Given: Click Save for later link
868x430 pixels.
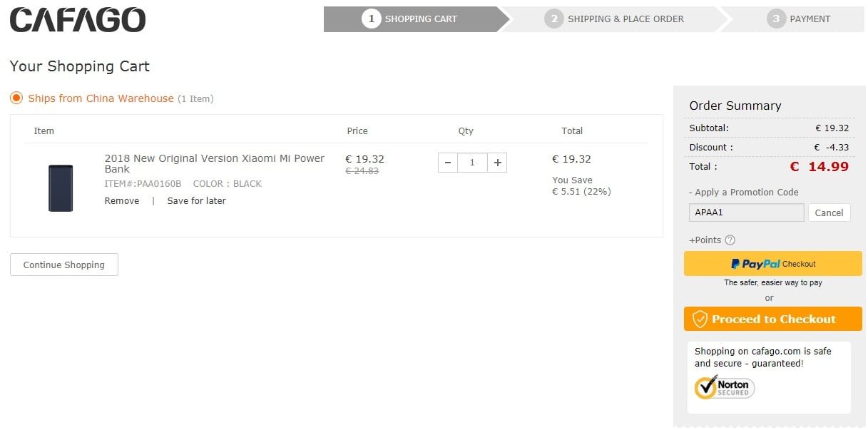Looking at the screenshot, I should [x=196, y=201].
